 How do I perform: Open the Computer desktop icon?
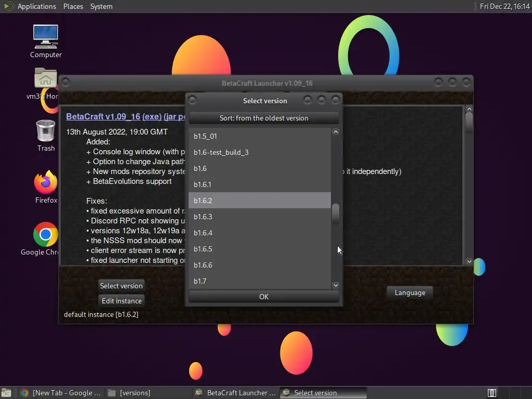46,41
